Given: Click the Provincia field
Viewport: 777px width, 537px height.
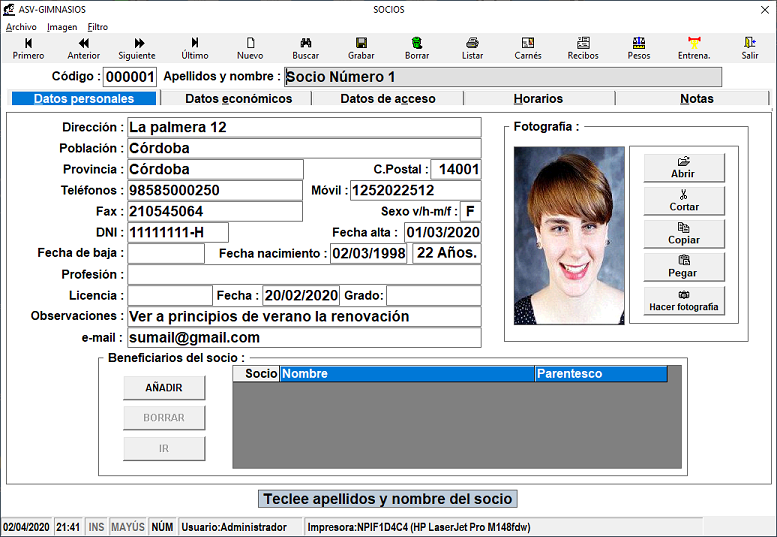Looking at the screenshot, I should pos(215,169).
